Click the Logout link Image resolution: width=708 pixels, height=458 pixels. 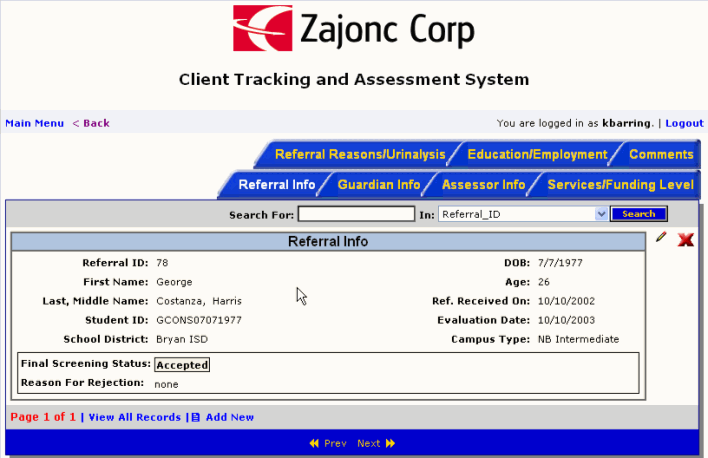(x=684, y=123)
